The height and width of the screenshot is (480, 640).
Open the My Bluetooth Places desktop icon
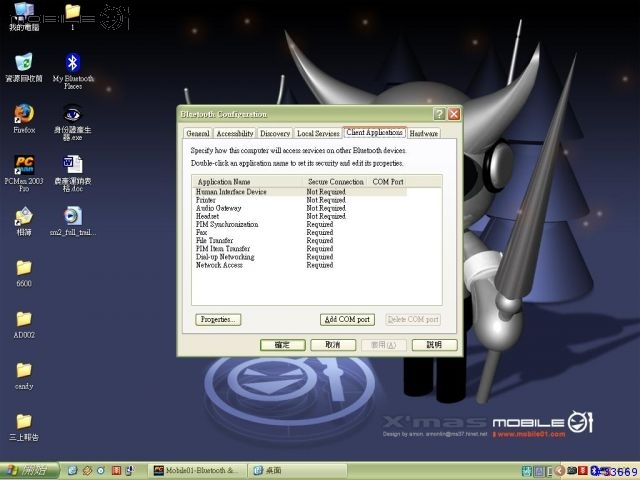[73, 71]
